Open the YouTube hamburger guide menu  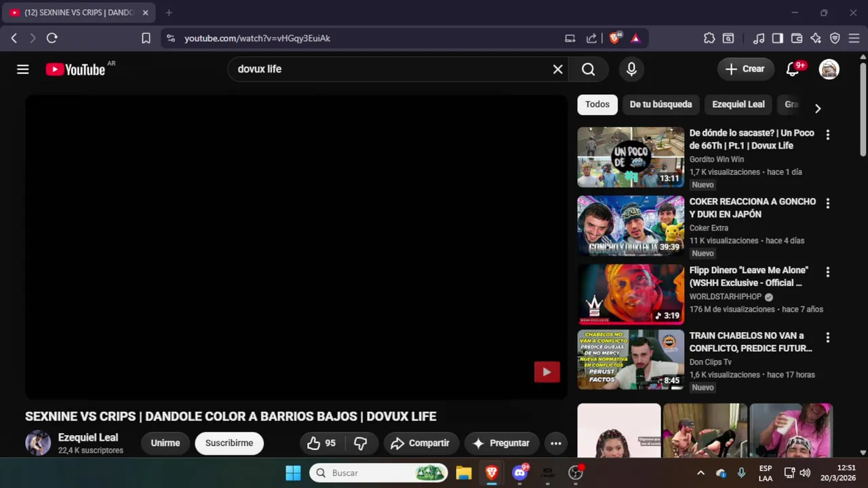tap(23, 69)
